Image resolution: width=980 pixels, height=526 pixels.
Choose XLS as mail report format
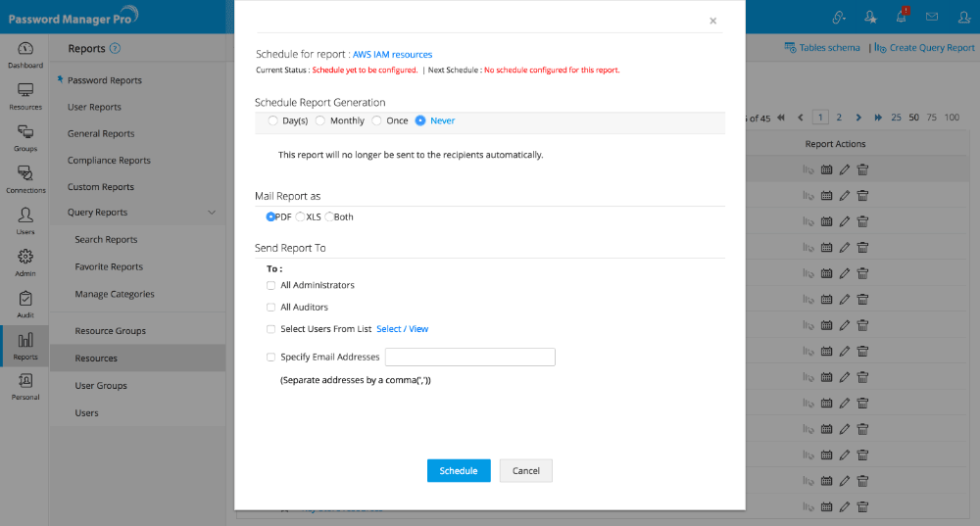click(x=301, y=216)
